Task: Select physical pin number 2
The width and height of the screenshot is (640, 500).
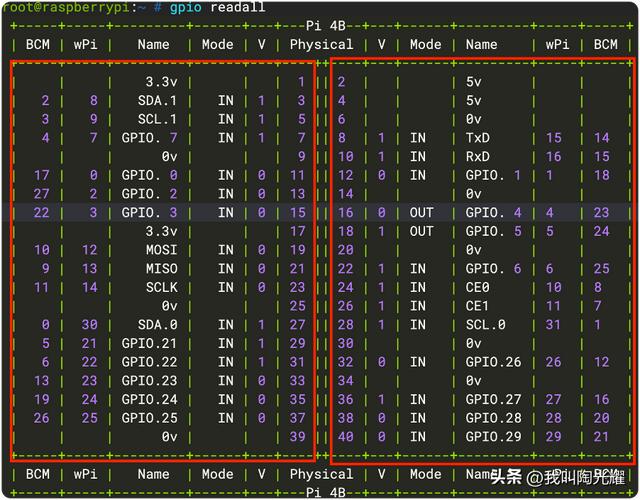Action: [341, 82]
